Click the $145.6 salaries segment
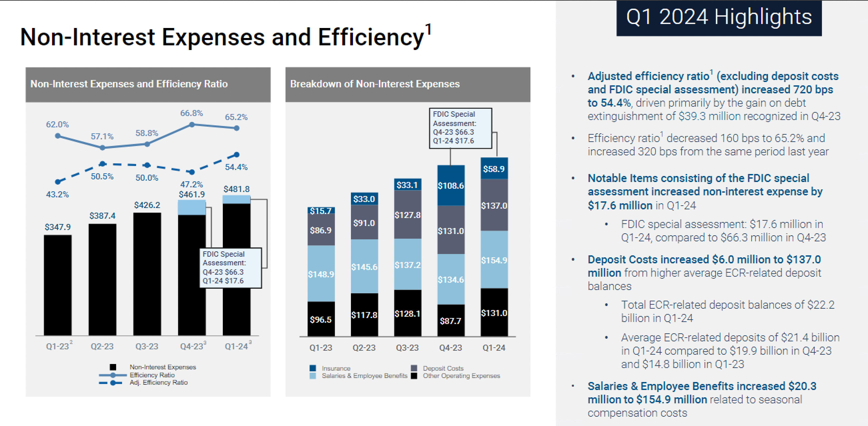The image size is (868, 426). pyautogui.click(x=364, y=266)
